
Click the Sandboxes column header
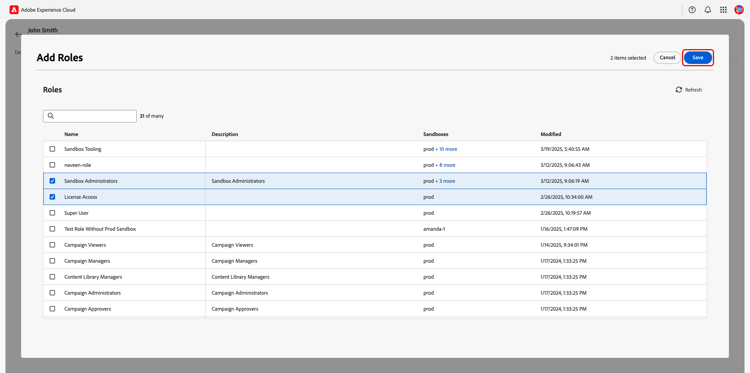pyautogui.click(x=436, y=134)
